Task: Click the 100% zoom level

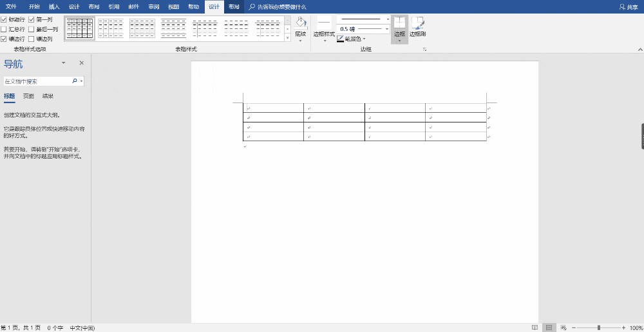Action: tap(636, 327)
